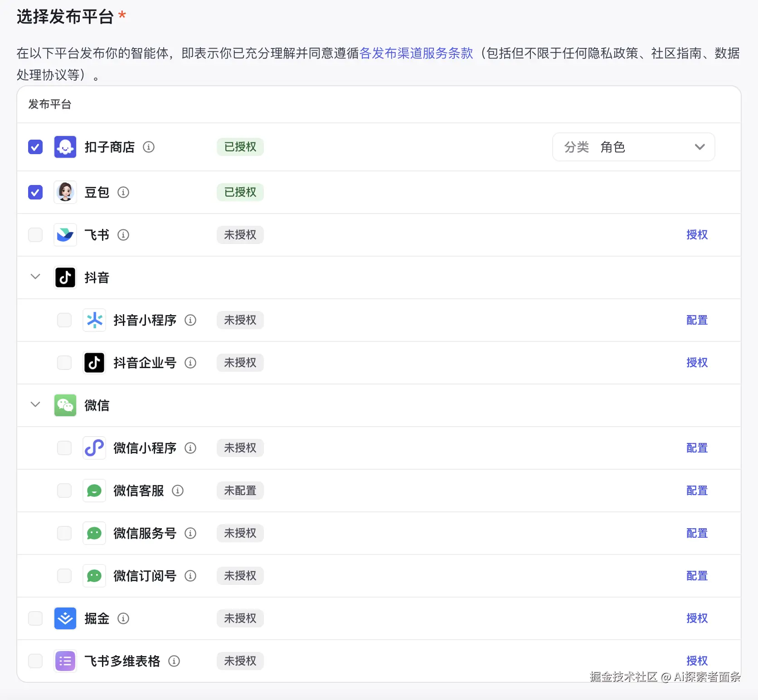The image size is (758, 700).
Task: Open the 各发布渠道服务条款 link
Action: (x=416, y=53)
